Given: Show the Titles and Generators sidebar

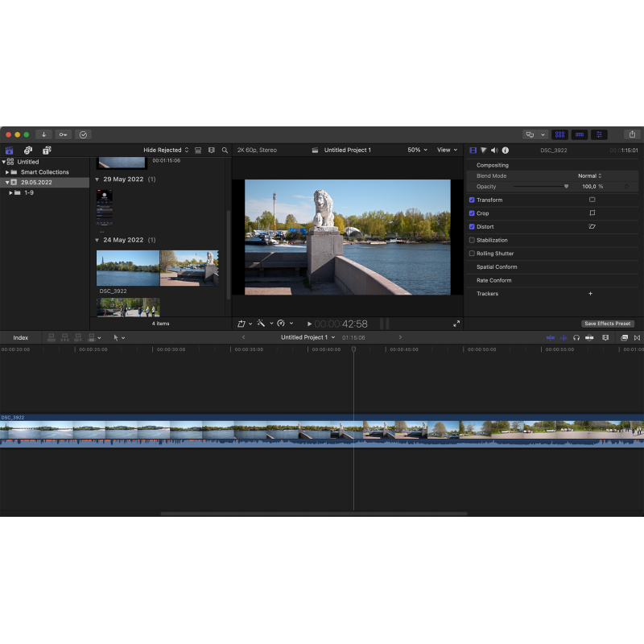Looking at the screenshot, I should 47,151.
